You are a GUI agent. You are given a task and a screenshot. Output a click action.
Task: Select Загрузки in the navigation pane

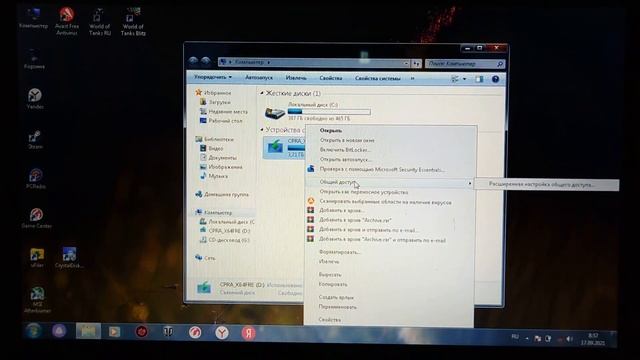[219, 102]
